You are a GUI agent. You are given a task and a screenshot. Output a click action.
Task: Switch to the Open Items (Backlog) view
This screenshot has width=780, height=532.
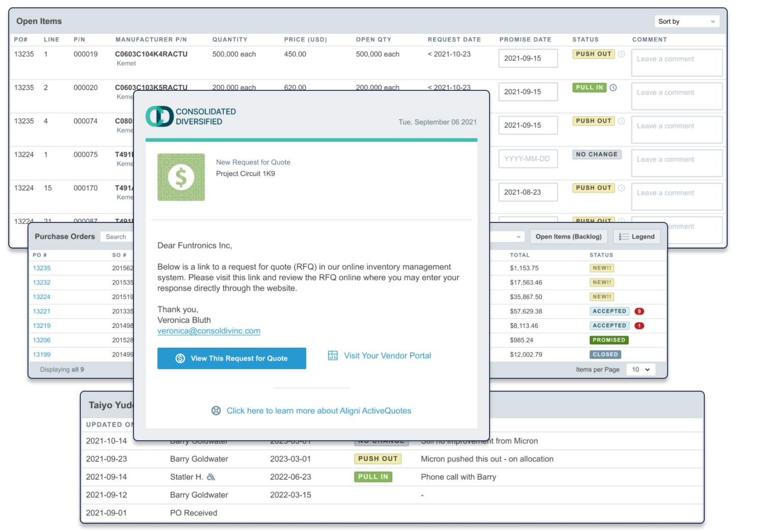pyautogui.click(x=568, y=236)
